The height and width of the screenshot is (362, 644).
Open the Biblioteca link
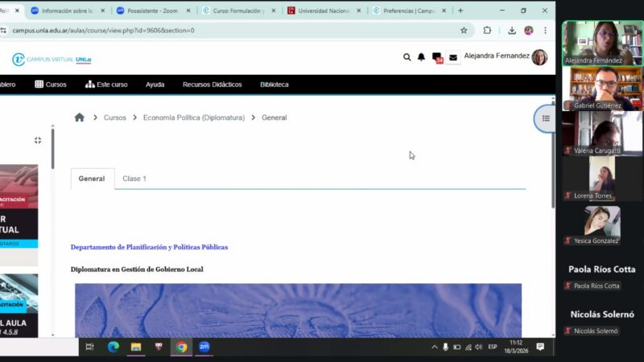(x=274, y=84)
